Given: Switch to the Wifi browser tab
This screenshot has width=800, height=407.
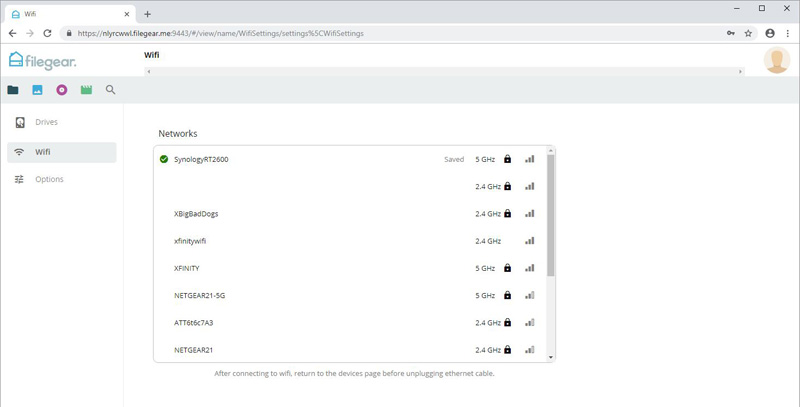Looking at the screenshot, I should point(69,14).
